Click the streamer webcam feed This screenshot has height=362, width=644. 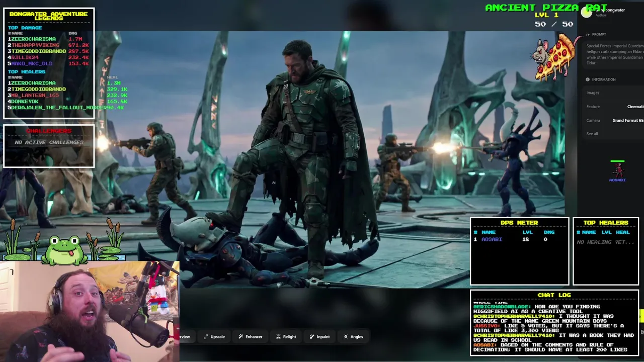click(90, 311)
